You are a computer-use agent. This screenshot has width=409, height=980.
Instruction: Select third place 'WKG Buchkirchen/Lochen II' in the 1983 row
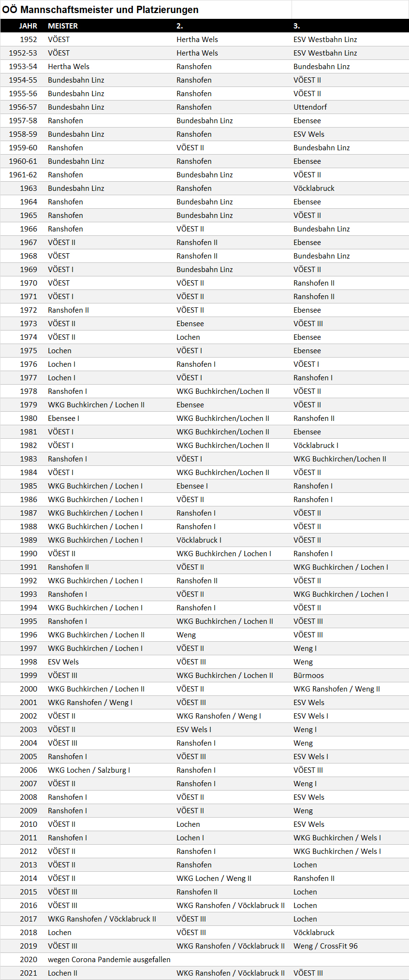[x=340, y=459]
